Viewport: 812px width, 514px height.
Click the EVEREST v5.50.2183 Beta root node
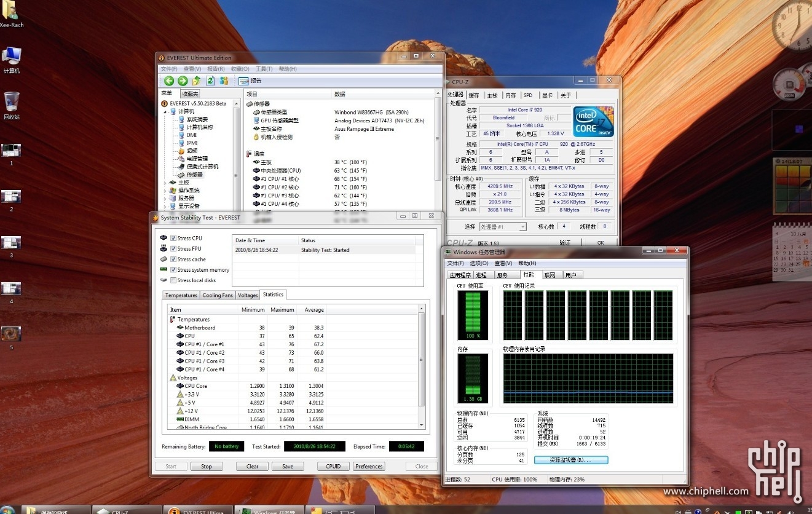pos(198,103)
